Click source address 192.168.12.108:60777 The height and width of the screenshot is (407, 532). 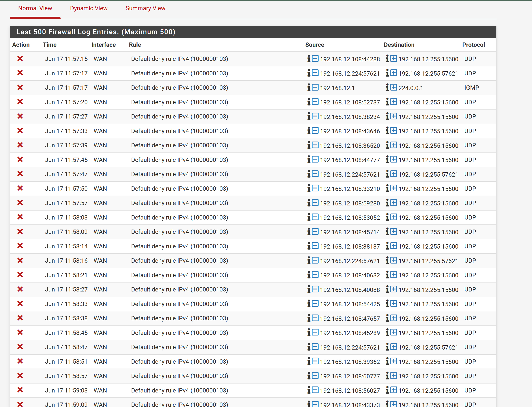click(x=350, y=376)
